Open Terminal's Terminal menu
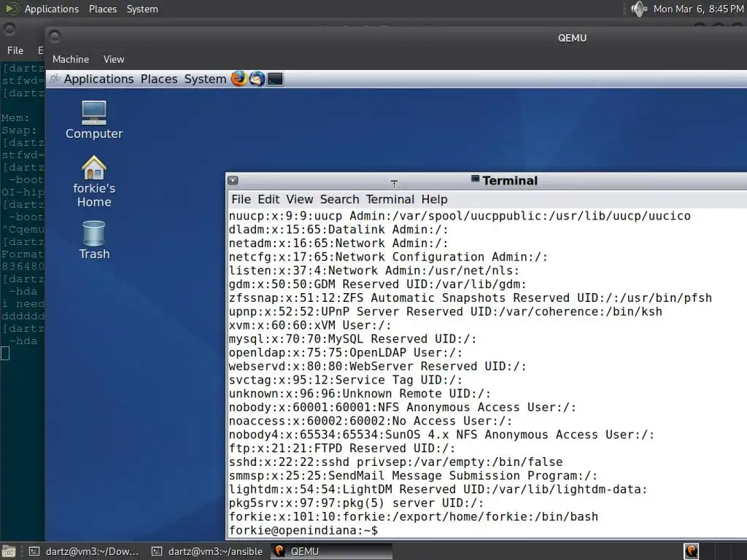Image resolution: width=747 pixels, height=560 pixels. click(x=390, y=199)
